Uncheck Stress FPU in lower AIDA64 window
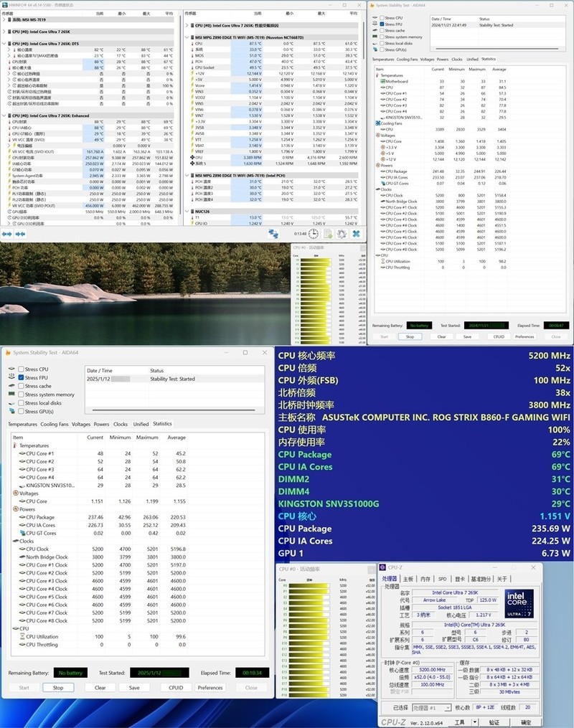This screenshot has height=728, width=574. (21, 378)
